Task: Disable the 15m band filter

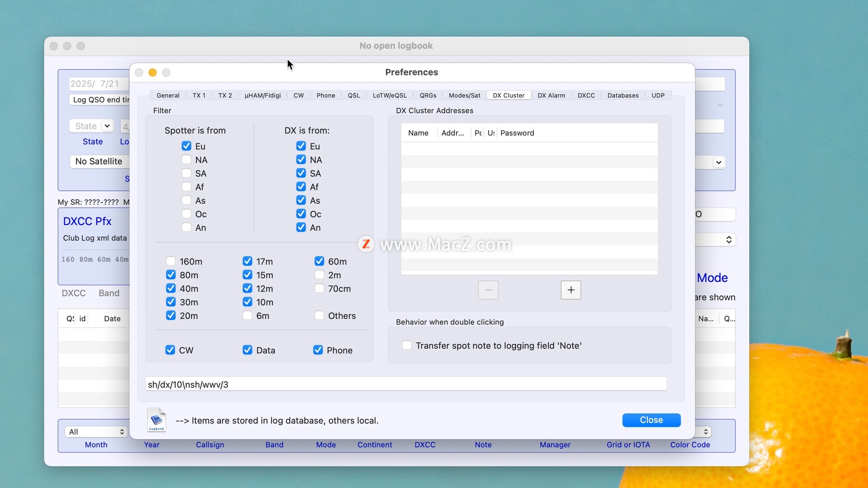Action: pos(247,275)
